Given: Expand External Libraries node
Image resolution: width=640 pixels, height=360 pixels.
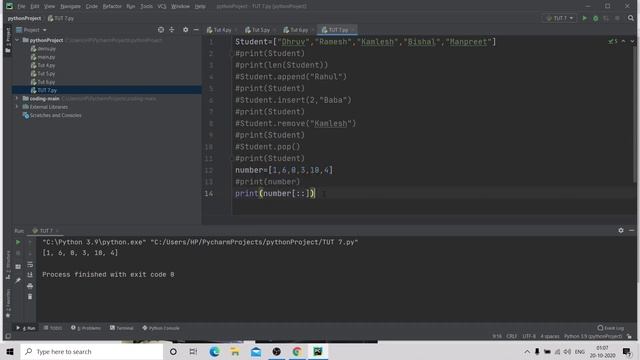Looking at the screenshot, I should click(17, 107).
